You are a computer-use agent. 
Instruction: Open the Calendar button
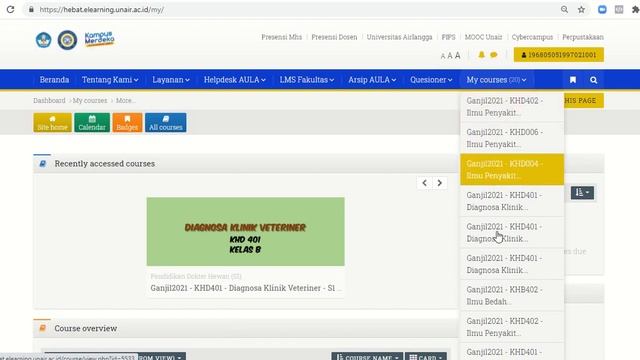click(x=92, y=122)
